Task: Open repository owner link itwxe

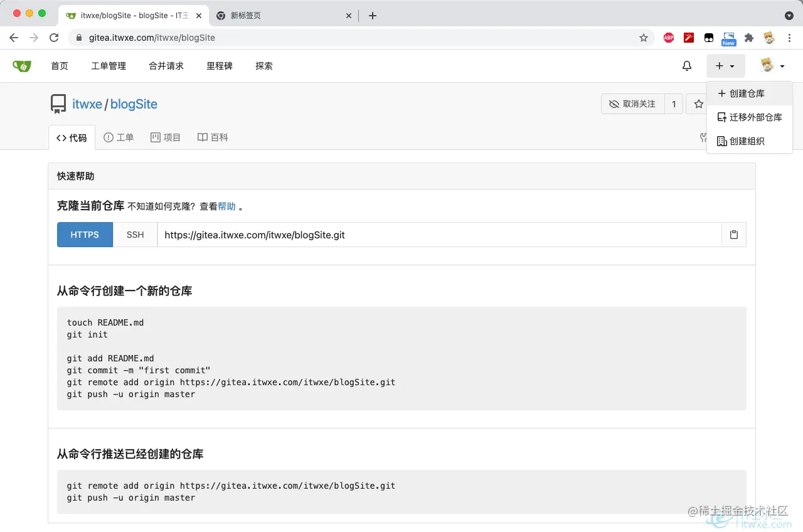Action: [87, 104]
